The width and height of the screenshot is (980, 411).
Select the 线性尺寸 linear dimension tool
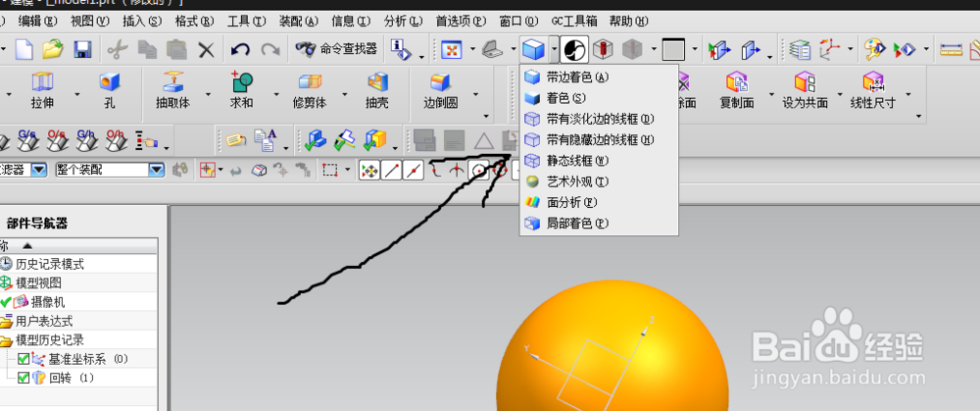click(x=872, y=91)
